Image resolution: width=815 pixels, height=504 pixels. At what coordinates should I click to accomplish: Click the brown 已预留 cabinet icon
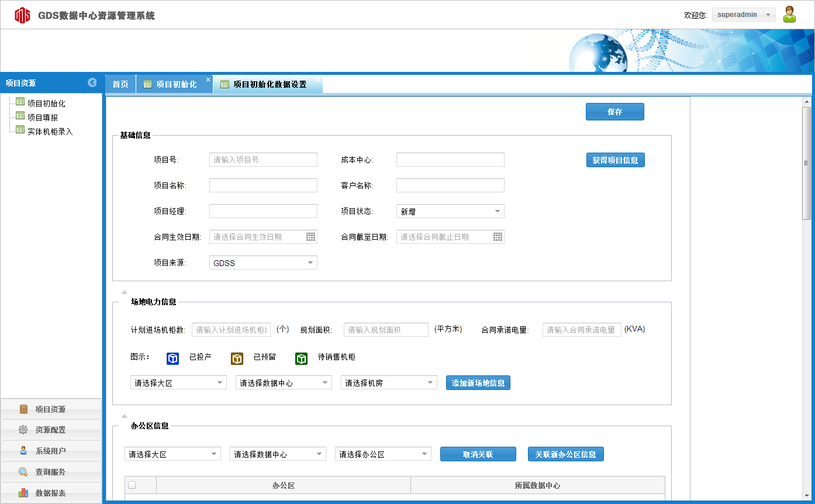(x=237, y=358)
